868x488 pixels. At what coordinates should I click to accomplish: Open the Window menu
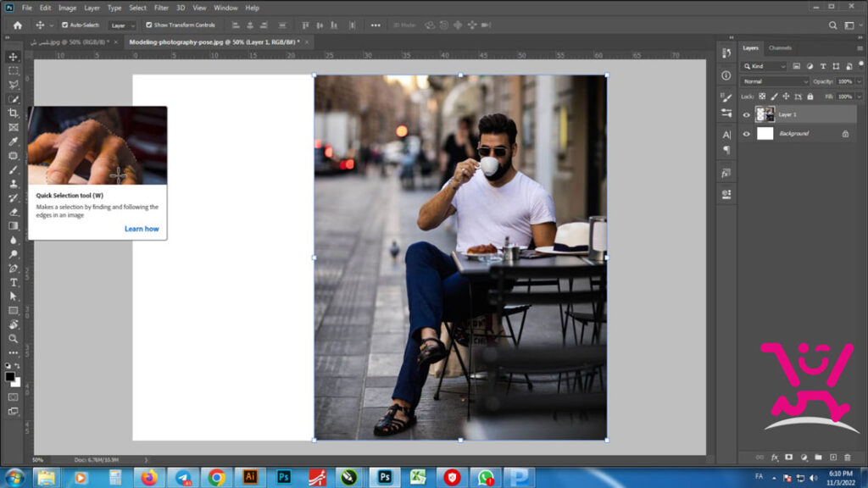[x=225, y=8]
